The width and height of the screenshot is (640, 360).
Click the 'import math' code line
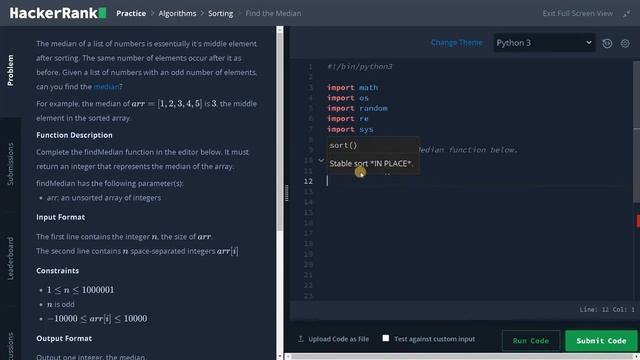(x=353, y=87)
